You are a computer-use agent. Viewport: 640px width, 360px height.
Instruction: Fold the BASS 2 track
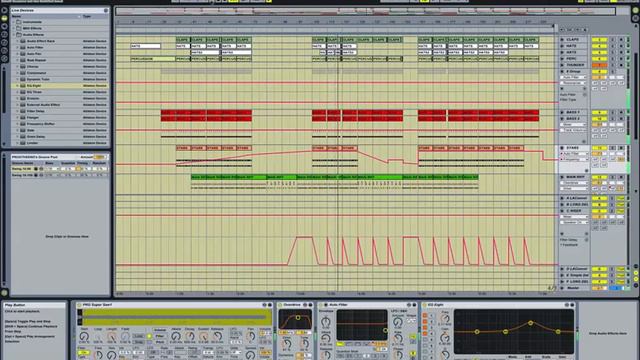point(562,118)
